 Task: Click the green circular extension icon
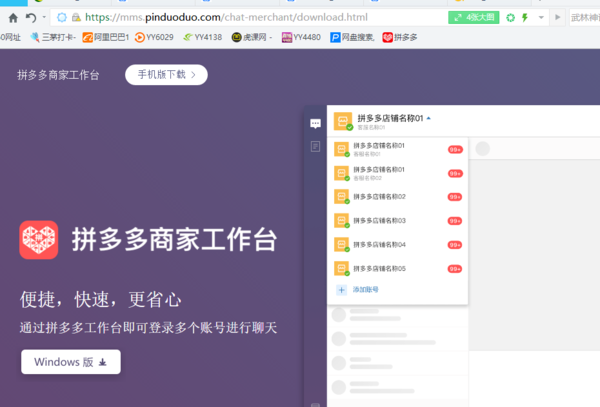pyautogui.click(x=510, y=18)
